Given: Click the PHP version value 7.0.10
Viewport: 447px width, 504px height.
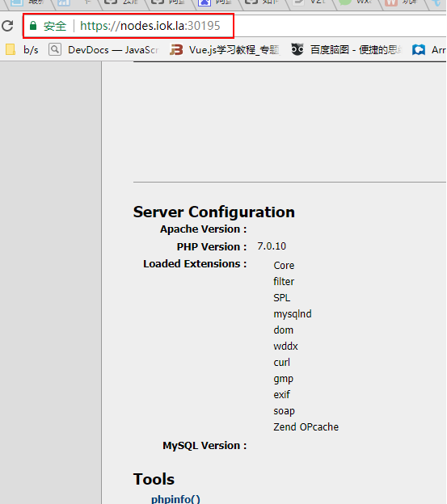Looking at the screenshot, I should pyautogui.click(x=272, y=246).
